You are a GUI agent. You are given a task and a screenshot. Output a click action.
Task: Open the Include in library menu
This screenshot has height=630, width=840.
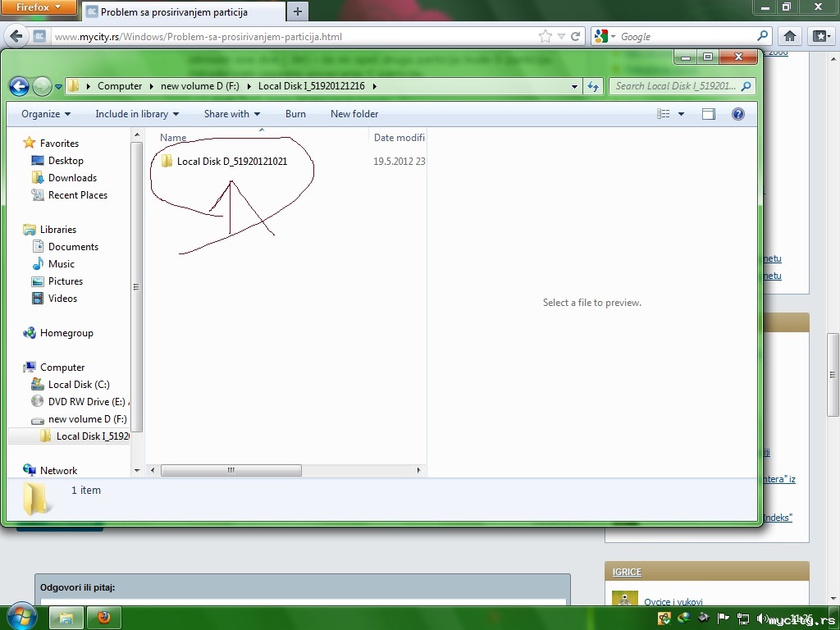137,113
